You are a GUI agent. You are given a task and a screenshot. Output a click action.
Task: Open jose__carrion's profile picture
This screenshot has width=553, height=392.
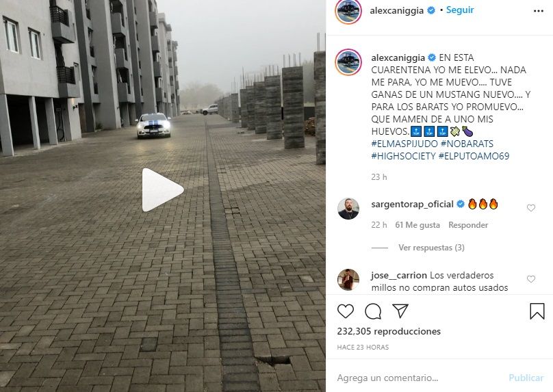point(348,280)
